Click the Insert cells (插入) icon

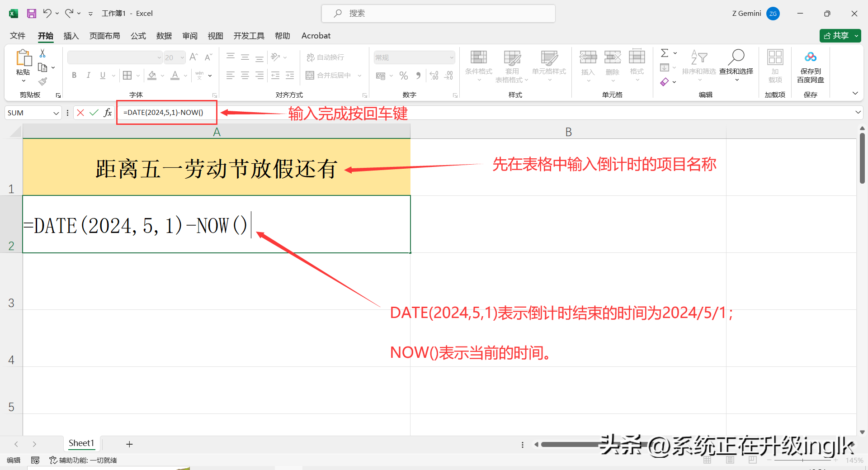(x=588, y=57)
